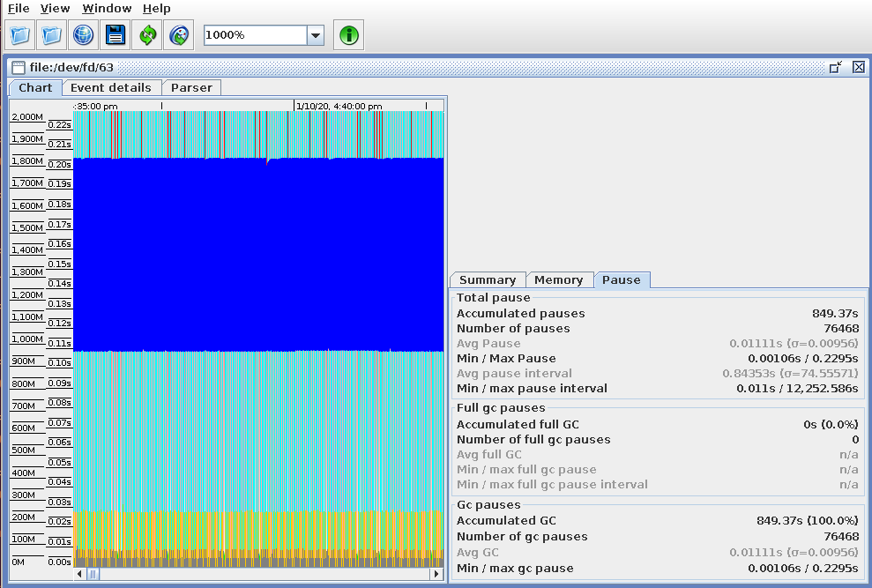Image resolution: width=872 pixels, height=588 pixels.
Task: Expand the 1000% zoom dropdown arrow
Action: pos(316,35)
